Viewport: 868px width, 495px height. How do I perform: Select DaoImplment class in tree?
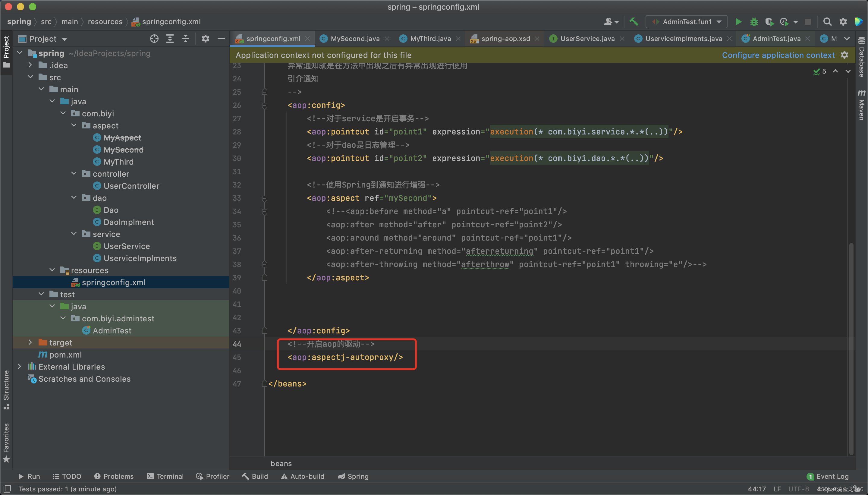coord(128,222)
